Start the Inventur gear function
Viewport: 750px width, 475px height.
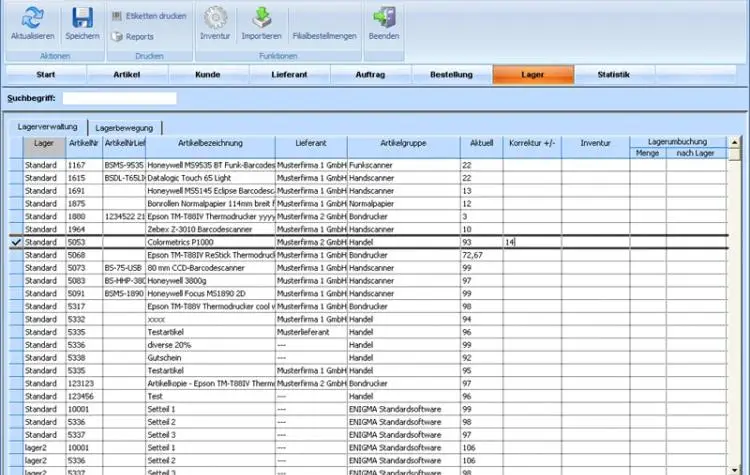pyautogui.click(x=214, y=18)
